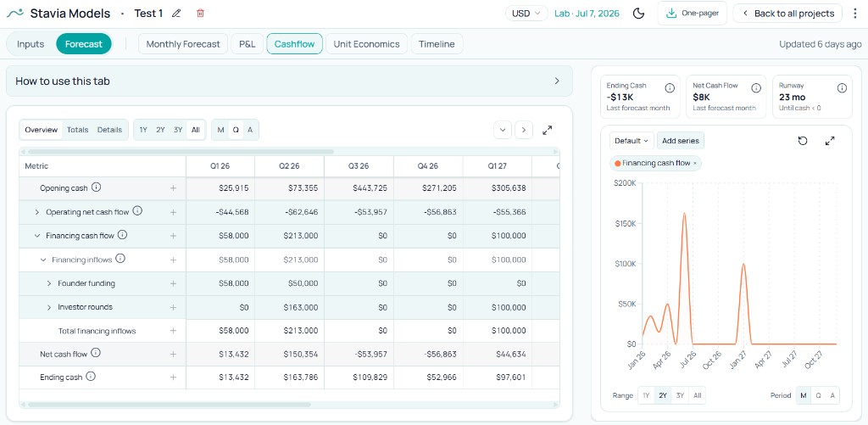Expand the Founder funding row
Screen dimensions: 868x425
click(x=49, y=283)
